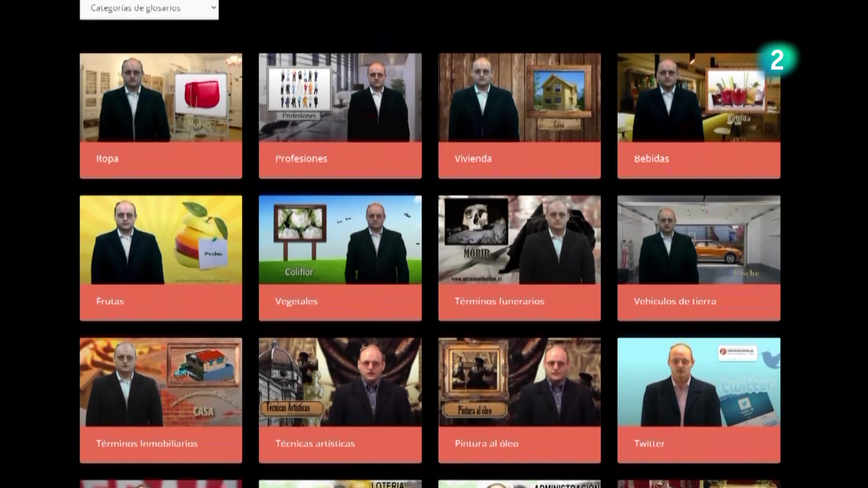Open the Vegetales category label
The image size is (868, 488).
point(297,301)
